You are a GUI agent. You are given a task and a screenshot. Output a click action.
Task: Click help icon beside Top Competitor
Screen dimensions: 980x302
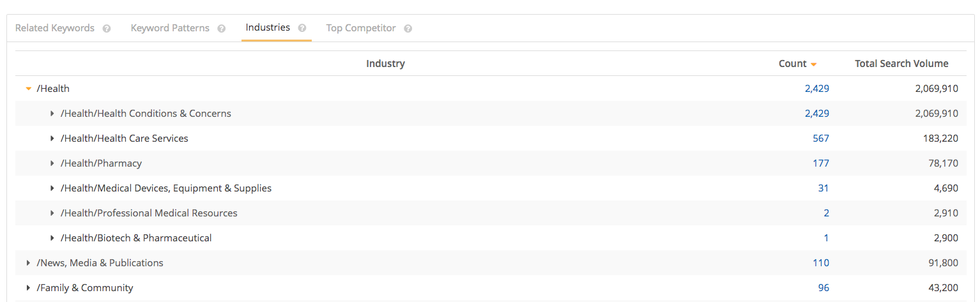pyautogui.click(x=408, y=29)
